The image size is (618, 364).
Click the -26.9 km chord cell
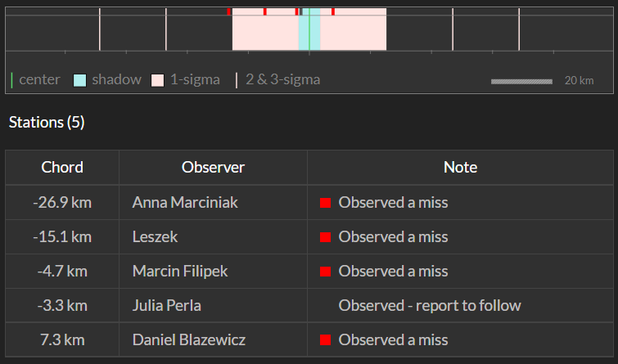point(62,203)
